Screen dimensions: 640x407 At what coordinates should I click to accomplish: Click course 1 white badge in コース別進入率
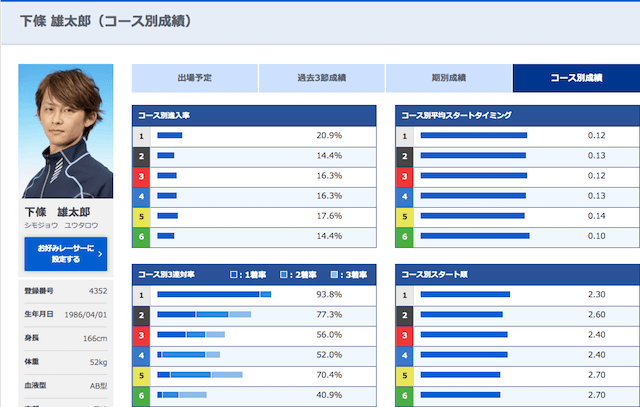(x=142, y=135)
